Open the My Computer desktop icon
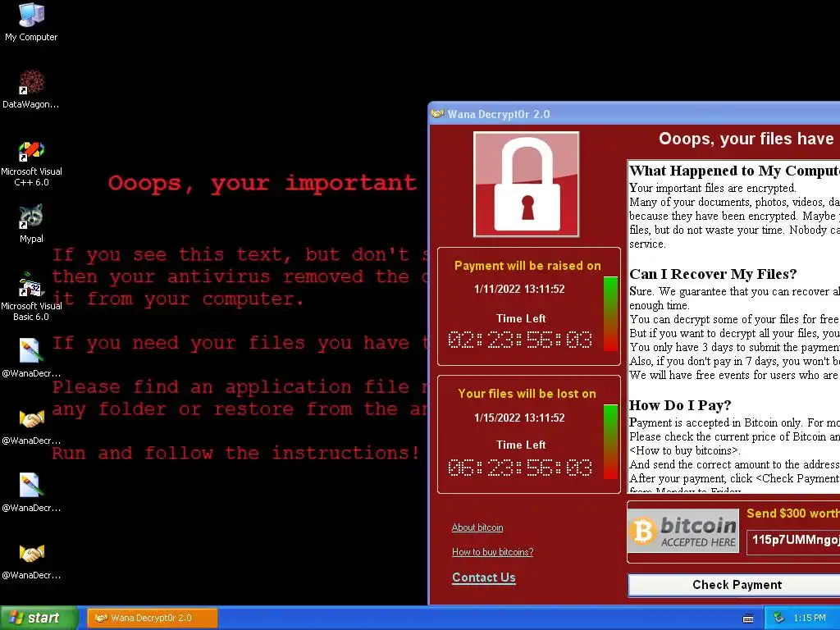840x630 pixels. pos(31,21)
